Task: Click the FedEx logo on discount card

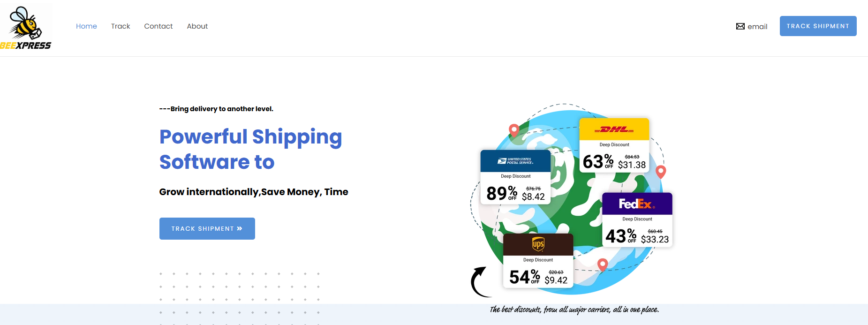Action: (x=637, y=204)
